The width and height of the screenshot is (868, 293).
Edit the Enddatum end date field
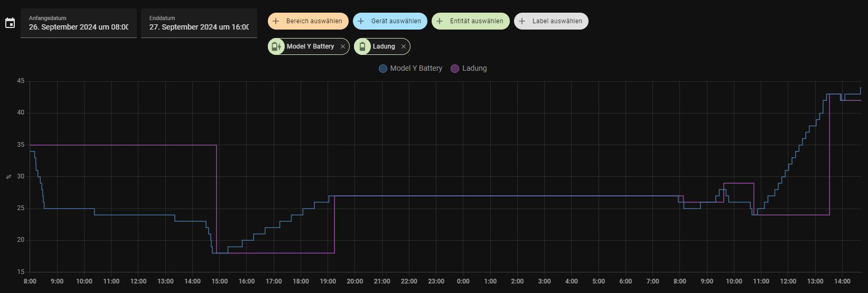pos(199,23)
